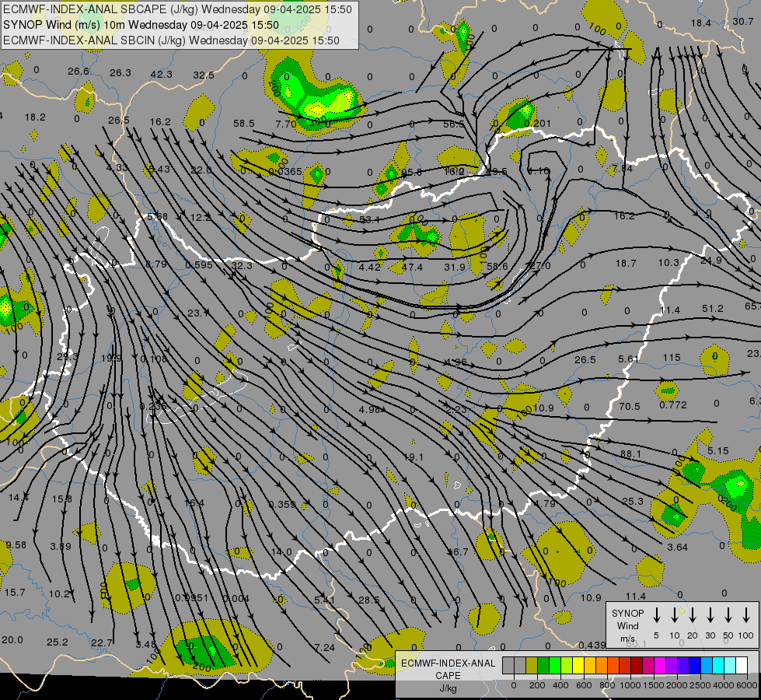
Task: Click the 300 contour label on green CAPE area
Action: (317, 121)
